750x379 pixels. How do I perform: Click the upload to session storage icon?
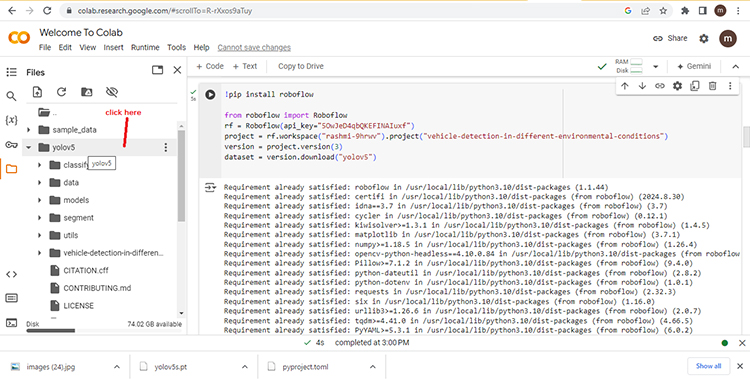pos(37,92)
